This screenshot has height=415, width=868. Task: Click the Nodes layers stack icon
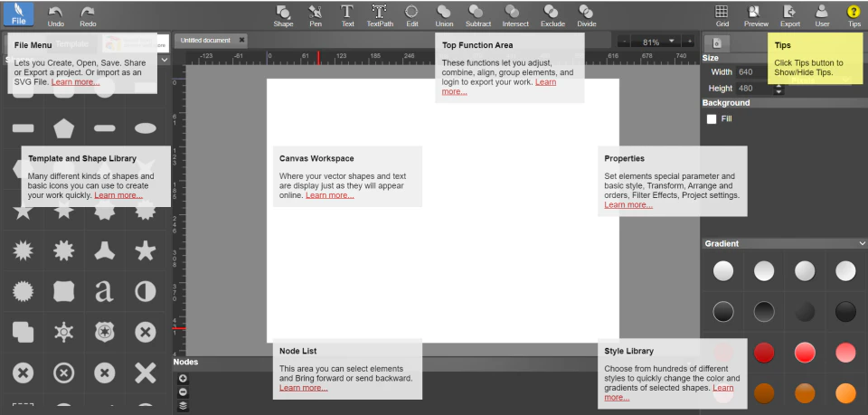(183, 406)
